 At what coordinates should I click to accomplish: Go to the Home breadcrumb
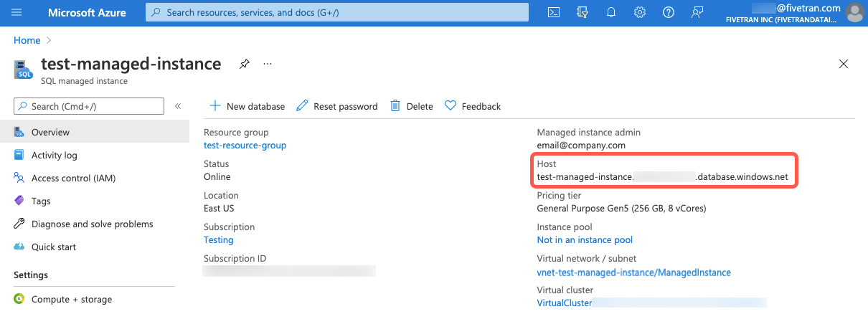pos(27,40)
